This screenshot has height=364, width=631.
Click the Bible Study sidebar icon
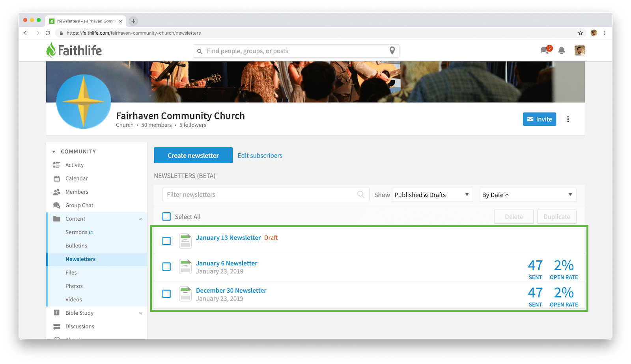click(57, 313)
